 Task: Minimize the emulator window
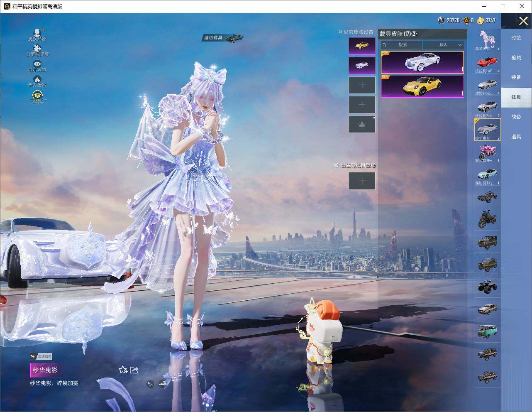click(x=484, y=6)
